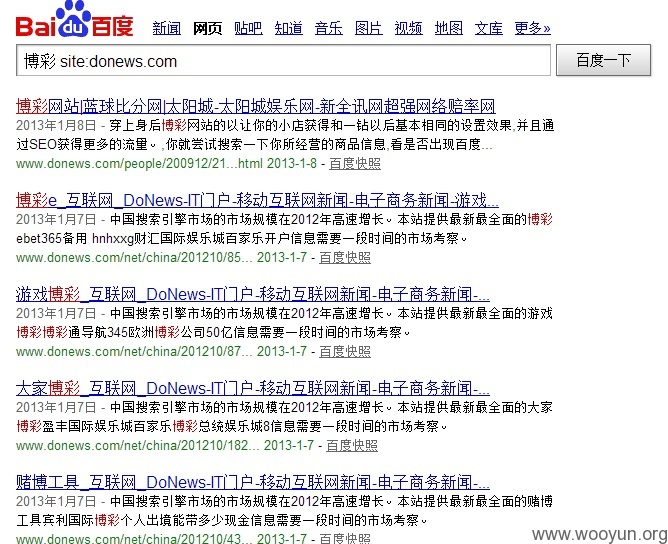This screenshot has height=544, width=668.
Task: Go to 贴吧 tab
Action: [248, 29]
